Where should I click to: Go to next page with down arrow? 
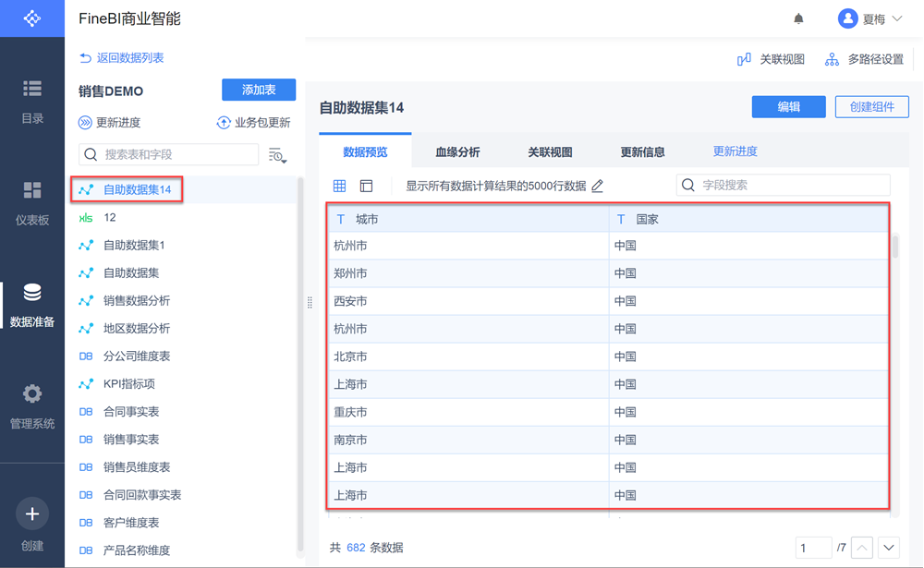(889, 548)
